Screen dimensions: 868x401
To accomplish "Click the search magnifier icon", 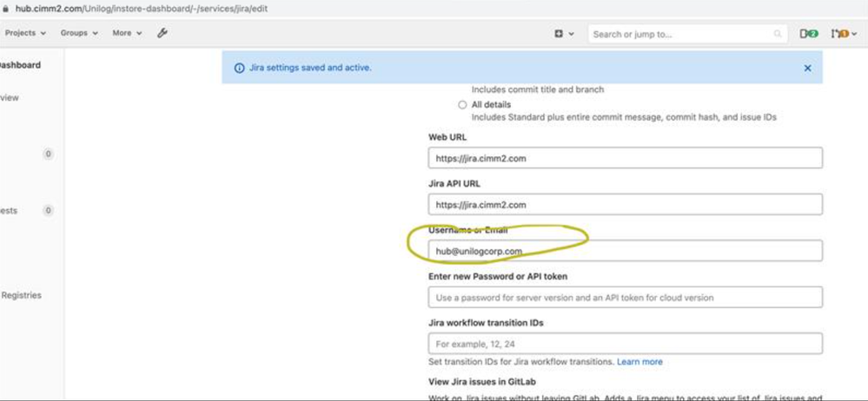I will [778, 35].
